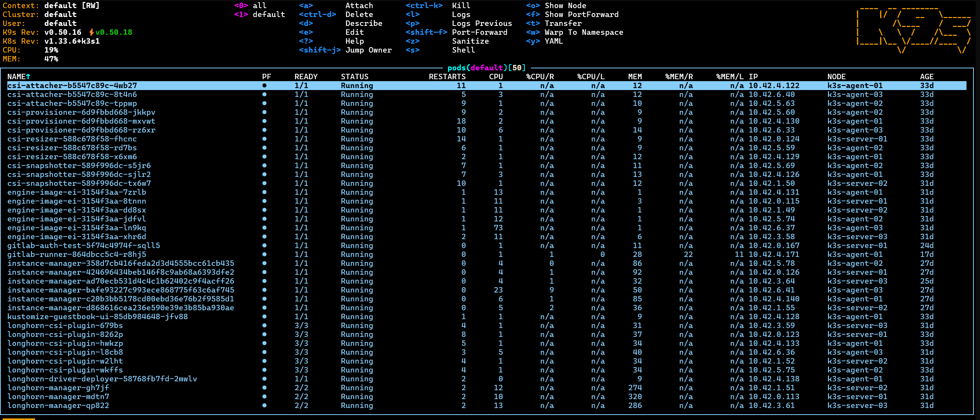
Task: Switch to the all namespace via <0>
Action: tap(250, 5)
